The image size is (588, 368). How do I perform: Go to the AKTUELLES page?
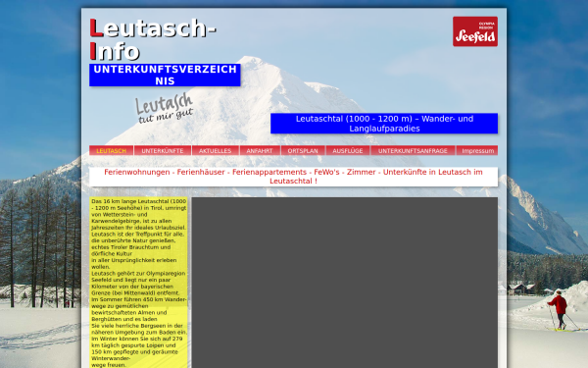pos(216,150)
